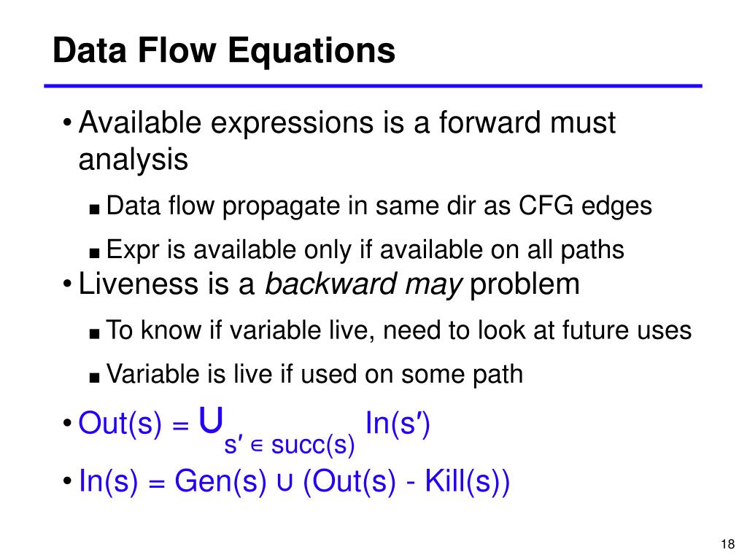Click the italic words 'backward may'
The width and height of the screenshot is (747, 560).
(363, 285)
